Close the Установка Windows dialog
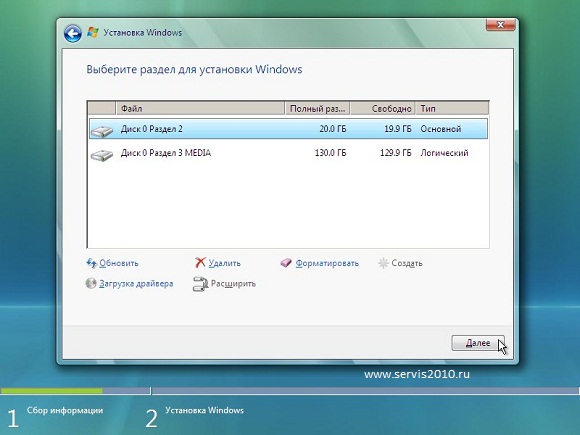 [500, 25]
